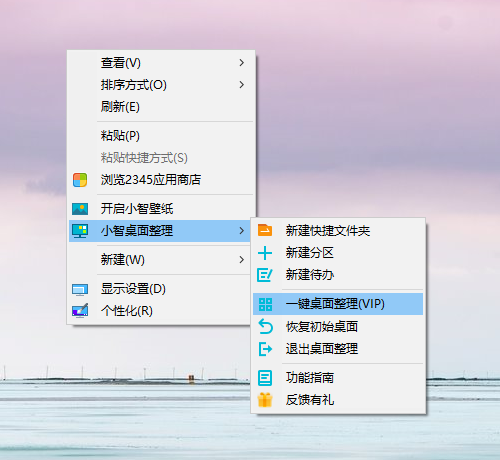500x460 pixels.
Task: Choose 恢复初始桌面 in the submenu
Action: (x=338, y=326)
